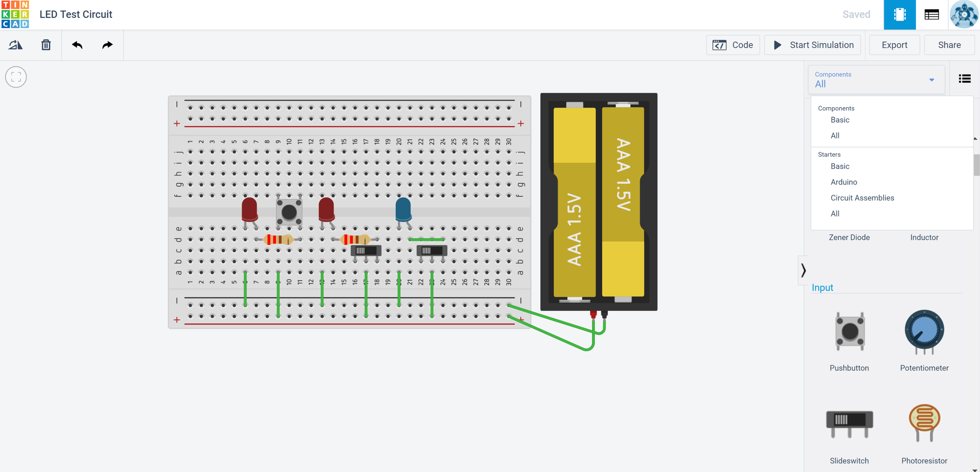Redo the last action
The image size is (980, 472).
pyautogui.click(x=107, y=45)
